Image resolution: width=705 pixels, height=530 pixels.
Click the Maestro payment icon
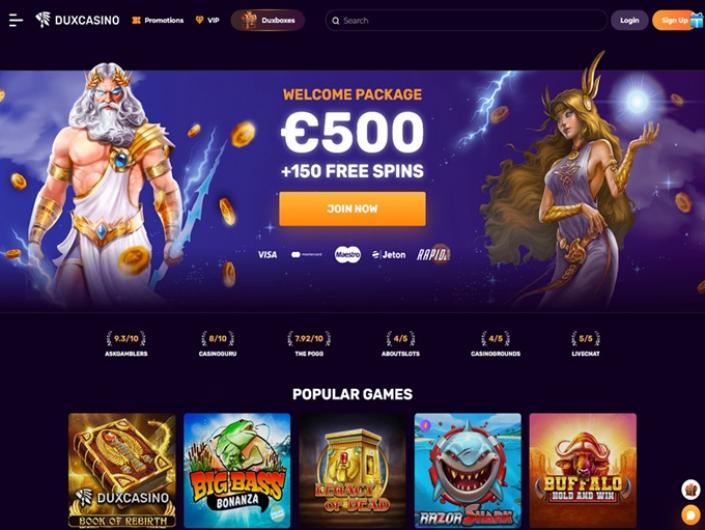348,254
